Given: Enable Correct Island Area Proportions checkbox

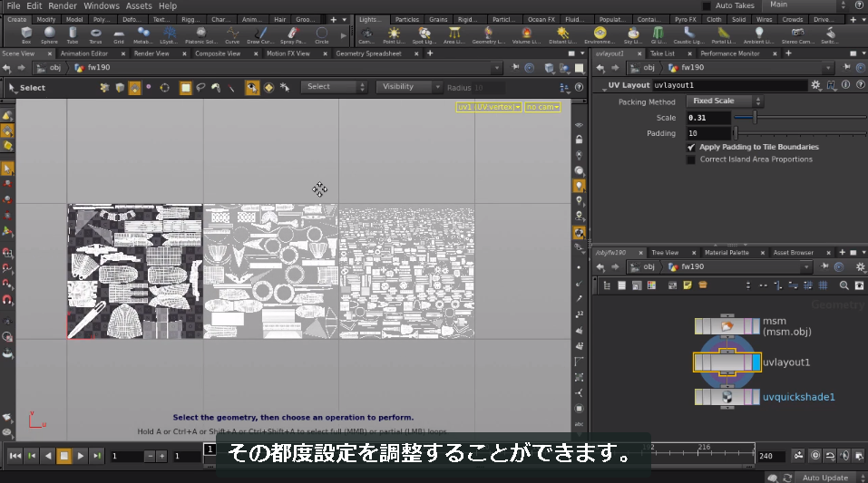Looking at the screenshot, I should (691, 159).
